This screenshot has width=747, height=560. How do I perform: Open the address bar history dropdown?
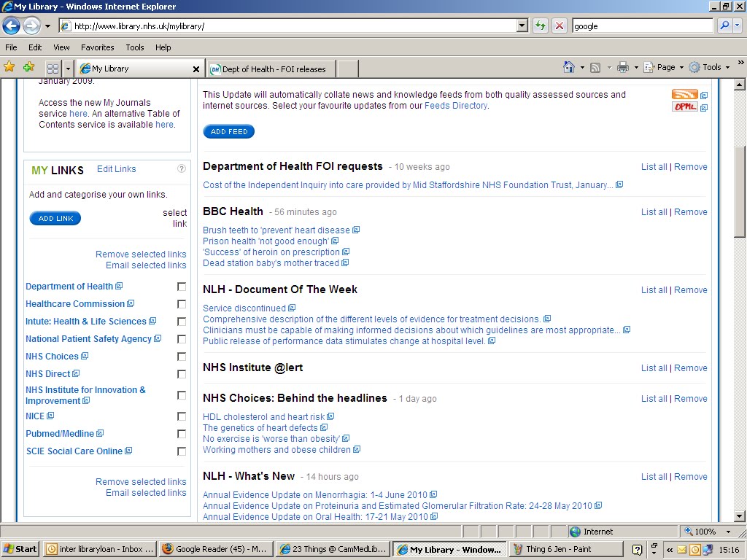(x=522, y=26)
